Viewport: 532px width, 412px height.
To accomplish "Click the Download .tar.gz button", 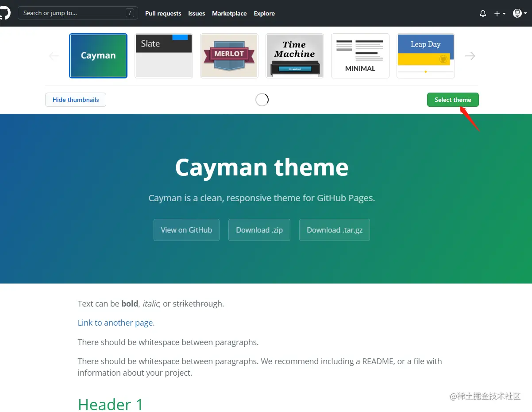I will 335,230.
